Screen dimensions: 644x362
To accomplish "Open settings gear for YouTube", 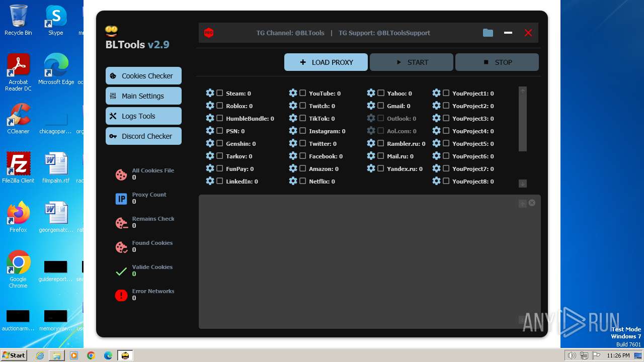I will [x=293, y=93].
